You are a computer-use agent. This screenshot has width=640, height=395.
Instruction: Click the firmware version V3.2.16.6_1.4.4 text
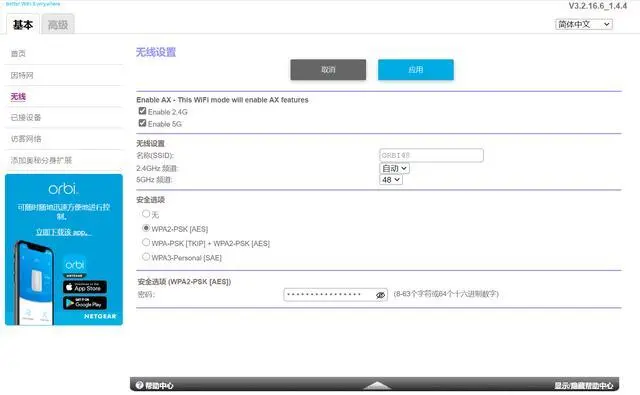(598, 6)
